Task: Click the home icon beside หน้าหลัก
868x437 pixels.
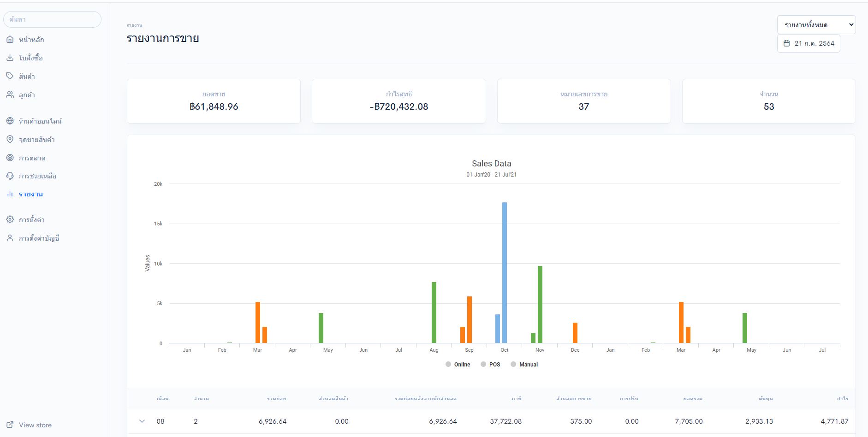Action: tap(10, 39)
